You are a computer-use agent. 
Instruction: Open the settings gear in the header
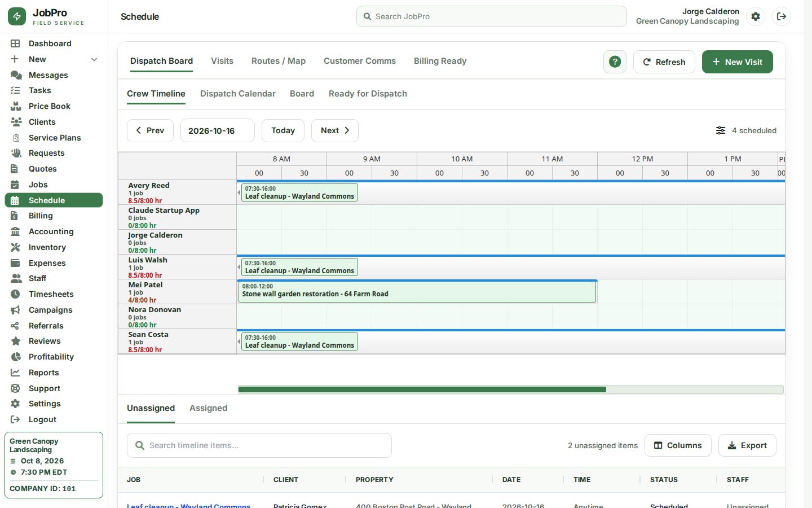pos(756,16)
